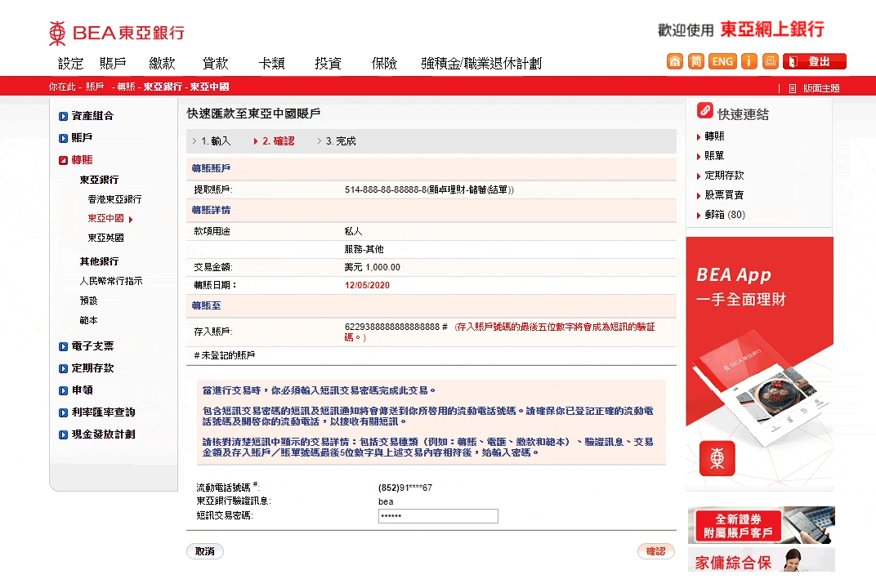Click 東亞銀行 in the breadcrumb
This screenshot has width=876, height=588.
[x=163, y=87]
